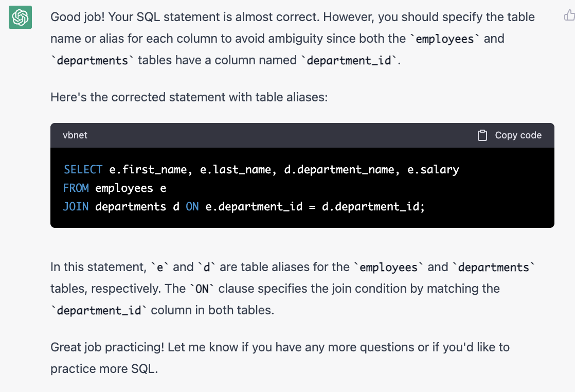This screenshot has height=392, width=575.
Task: Click the ChatGPT logo avatar
Action: coord(20,17)
